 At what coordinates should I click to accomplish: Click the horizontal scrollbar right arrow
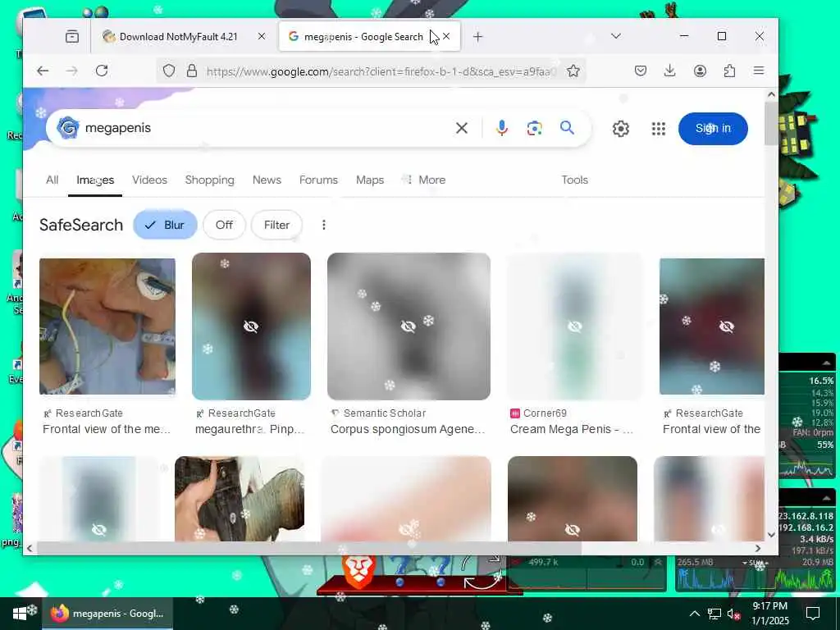[757, 548]
